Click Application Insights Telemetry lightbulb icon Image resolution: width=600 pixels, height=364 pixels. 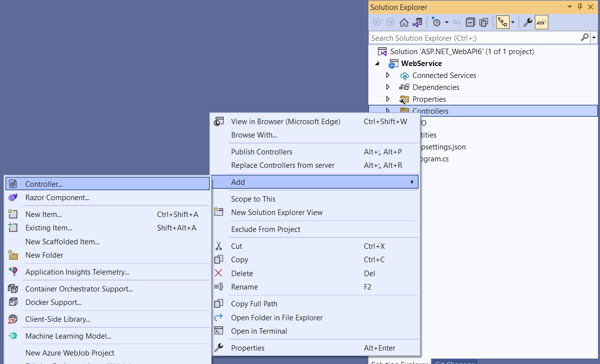13,272
